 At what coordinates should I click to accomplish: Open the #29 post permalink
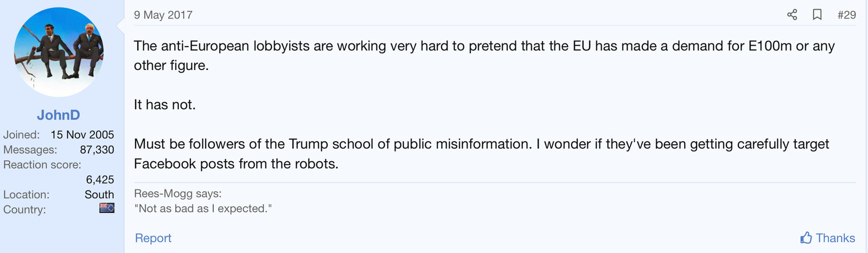coord(846,15)
